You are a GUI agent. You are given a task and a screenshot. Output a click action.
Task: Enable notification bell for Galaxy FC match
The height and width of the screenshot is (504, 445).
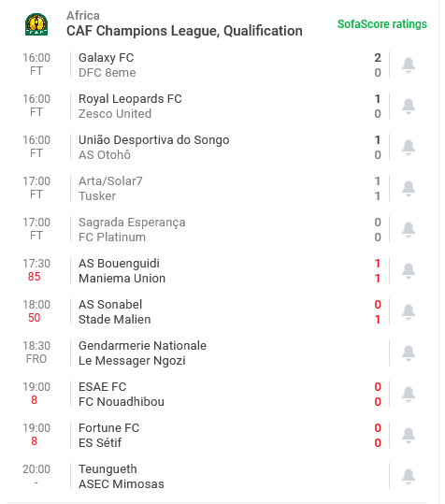(x=409, y=65)
